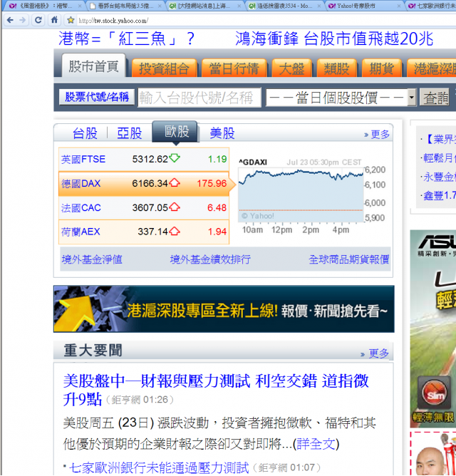The height and width of the screenshot is (476, 456).
Task: Close the 3534 - Mo... browser tab
Action: pyautogui.click(x=318, y=6)
